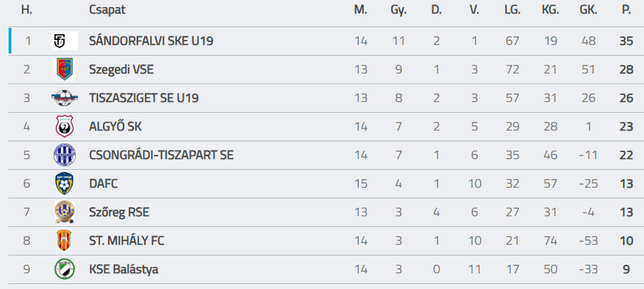The height and width of the screenshot is (289, 644).
Task: Click the Szőreg RSE club emblem
Action: tap(64, 212)
